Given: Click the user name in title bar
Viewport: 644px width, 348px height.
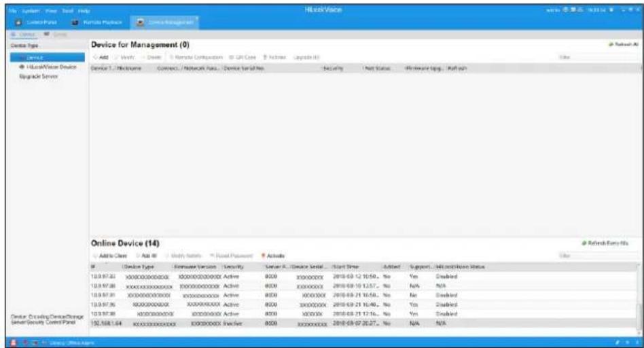Looking at the screenshot, I should coord(552,10).
